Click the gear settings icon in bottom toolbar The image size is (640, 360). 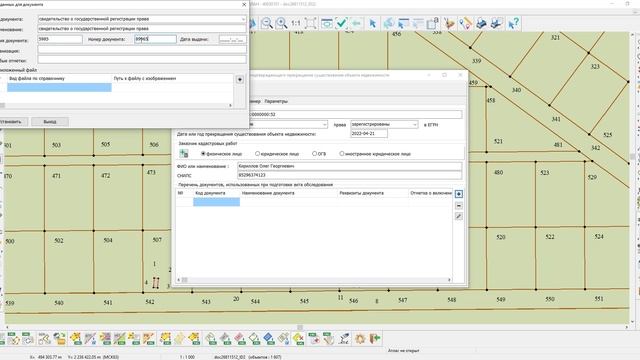360,338
